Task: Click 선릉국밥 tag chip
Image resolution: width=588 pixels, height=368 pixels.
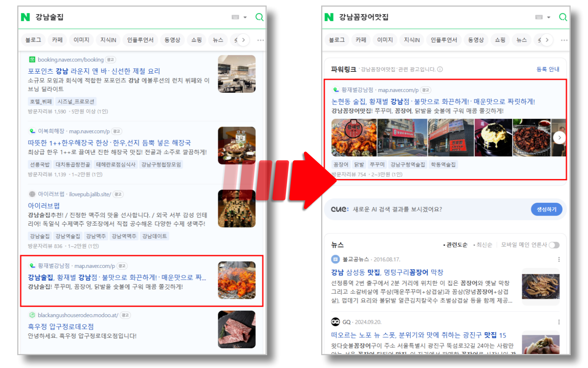Action: click(40, 164)
